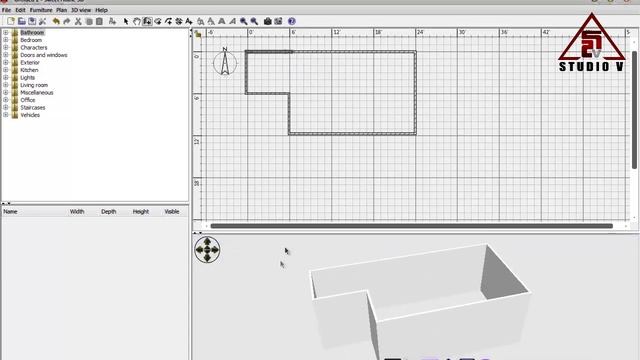Activate the Add text tool

[x=189, y=21]
